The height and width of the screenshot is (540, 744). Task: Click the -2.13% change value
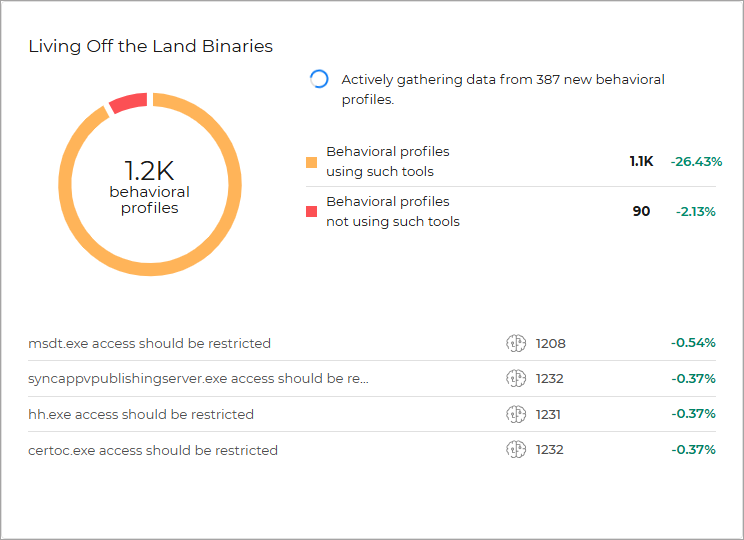click(696, 212)
